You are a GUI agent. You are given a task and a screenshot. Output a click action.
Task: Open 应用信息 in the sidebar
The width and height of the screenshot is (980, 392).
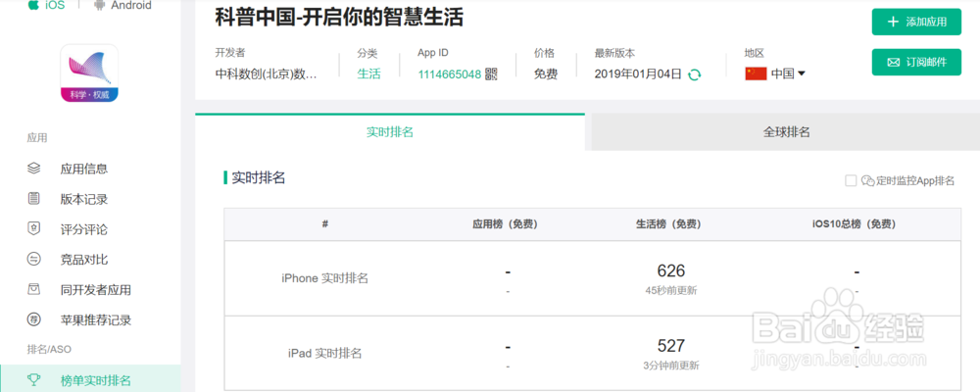83,169
